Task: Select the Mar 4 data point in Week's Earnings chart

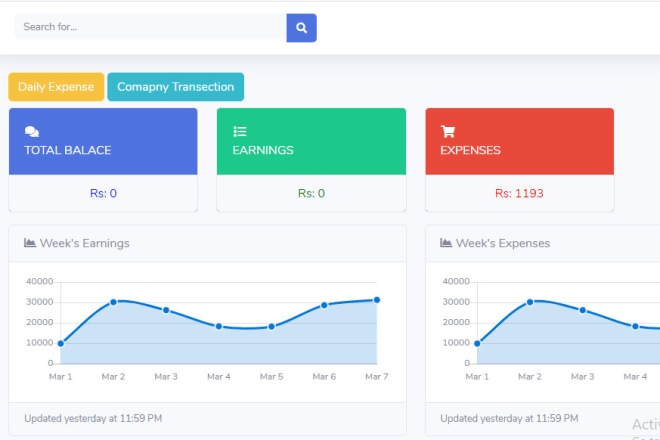Action: coord(219,326)
